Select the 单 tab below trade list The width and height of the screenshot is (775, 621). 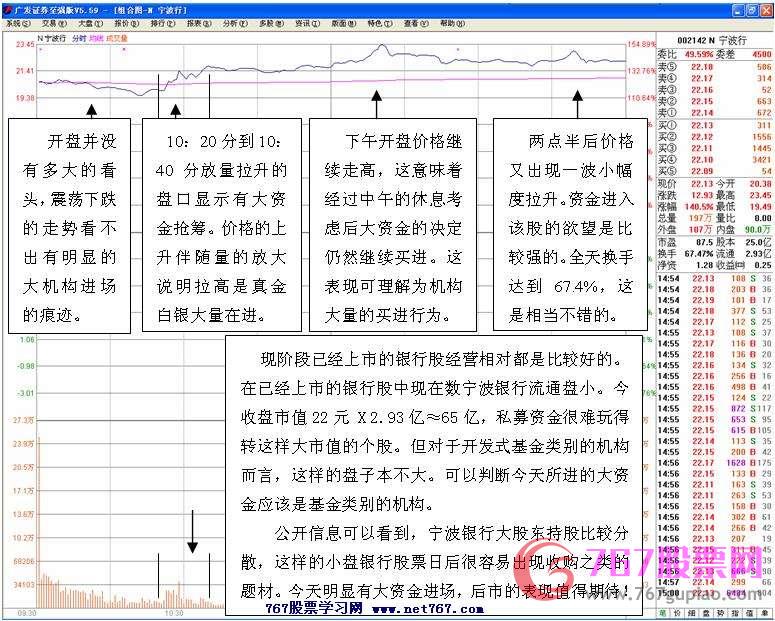point(765,613)
